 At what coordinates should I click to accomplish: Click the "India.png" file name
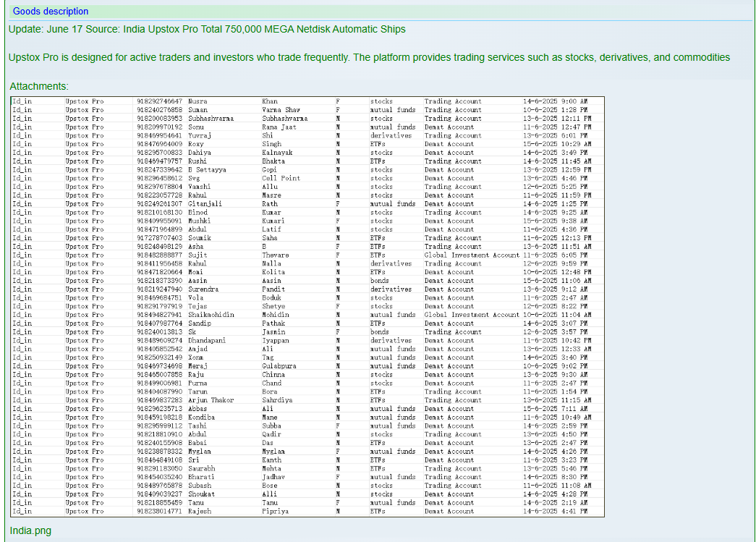(x=30, y=530)
